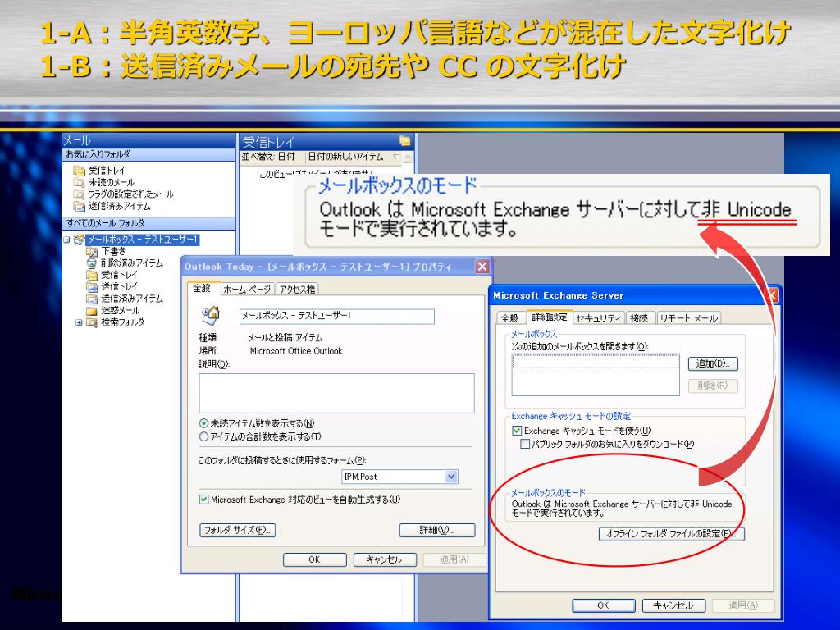Collapse the すべてのメール フォルダ section header

click(x=149, y=223)
